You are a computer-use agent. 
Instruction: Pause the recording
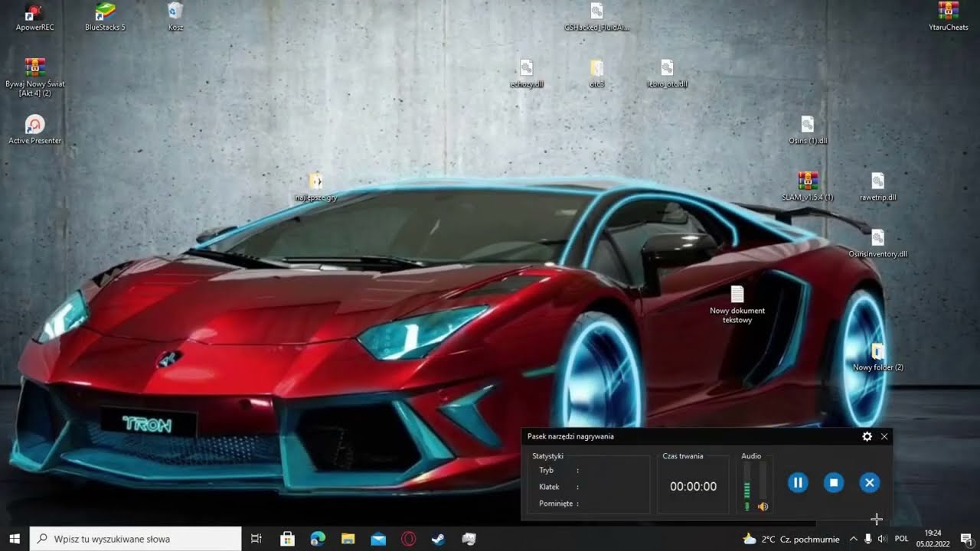(x=798, y=482)
